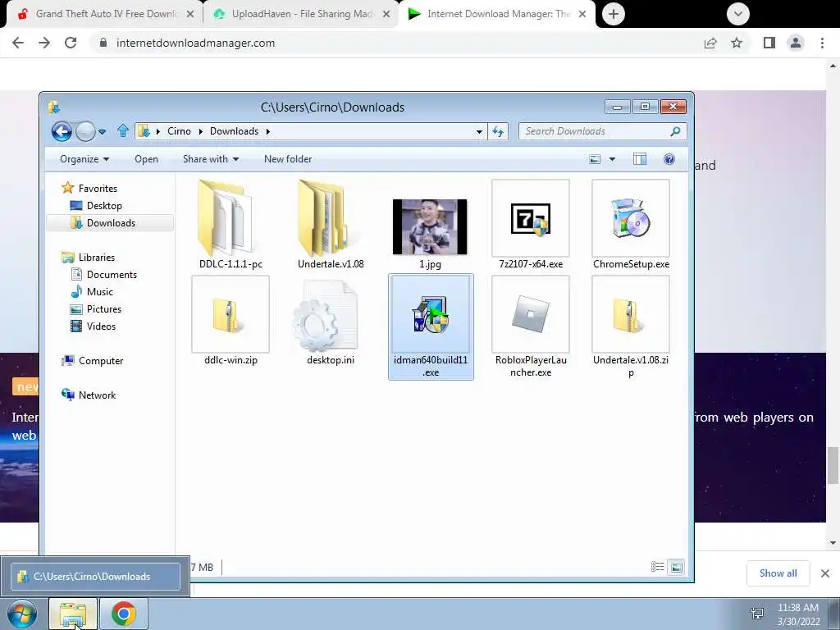Open Explorer help question mark icon
Image resolution: width=840 pixels, height=630 pixels.
[x=669, y=159]
